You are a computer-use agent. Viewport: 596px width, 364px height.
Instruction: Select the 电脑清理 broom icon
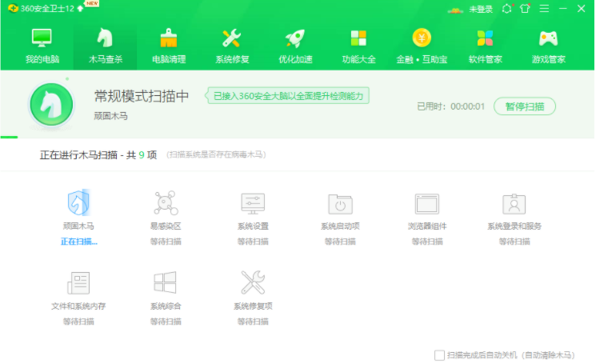point(168,38)
